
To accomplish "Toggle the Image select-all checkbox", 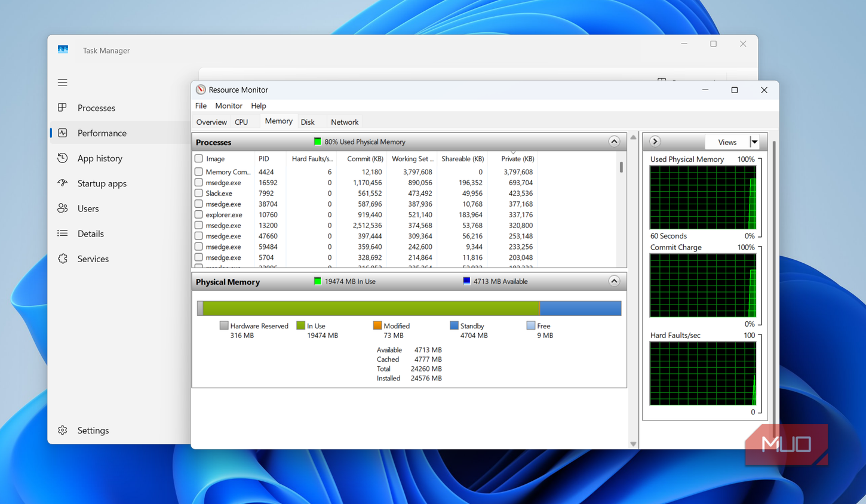I will [x=199, y=159].
